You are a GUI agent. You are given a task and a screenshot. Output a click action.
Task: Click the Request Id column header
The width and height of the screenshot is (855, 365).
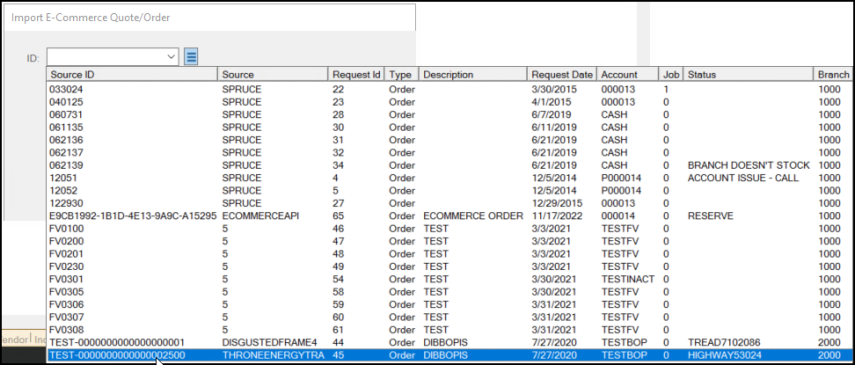tap(356, 75)
